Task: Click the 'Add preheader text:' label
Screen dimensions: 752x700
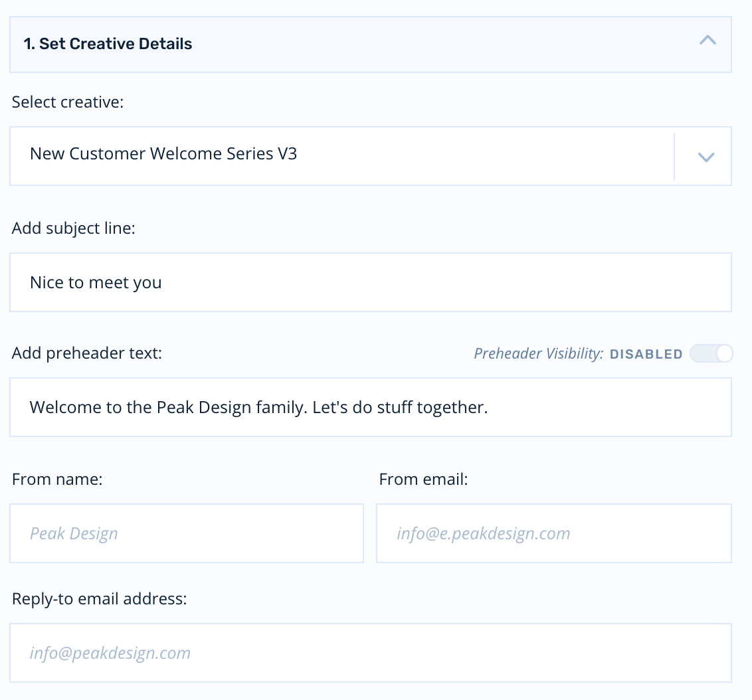Action: click(87, 353)
